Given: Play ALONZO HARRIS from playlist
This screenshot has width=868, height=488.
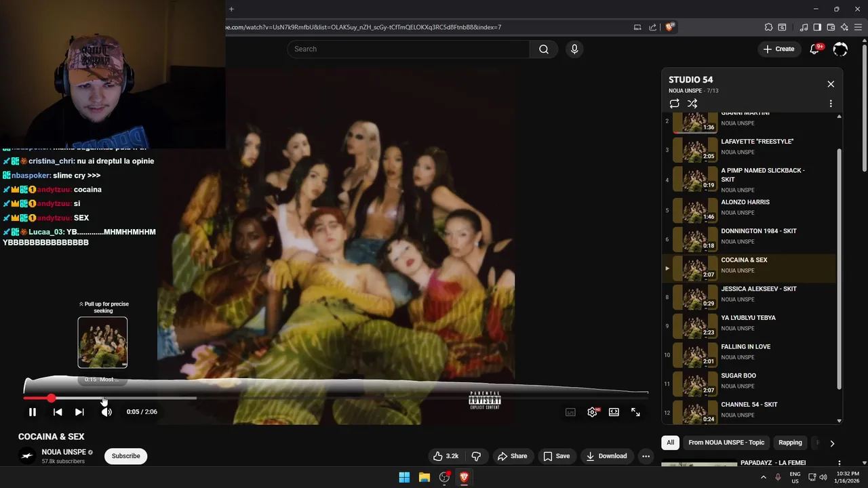Looking at the screenshot, I should 749,210.
